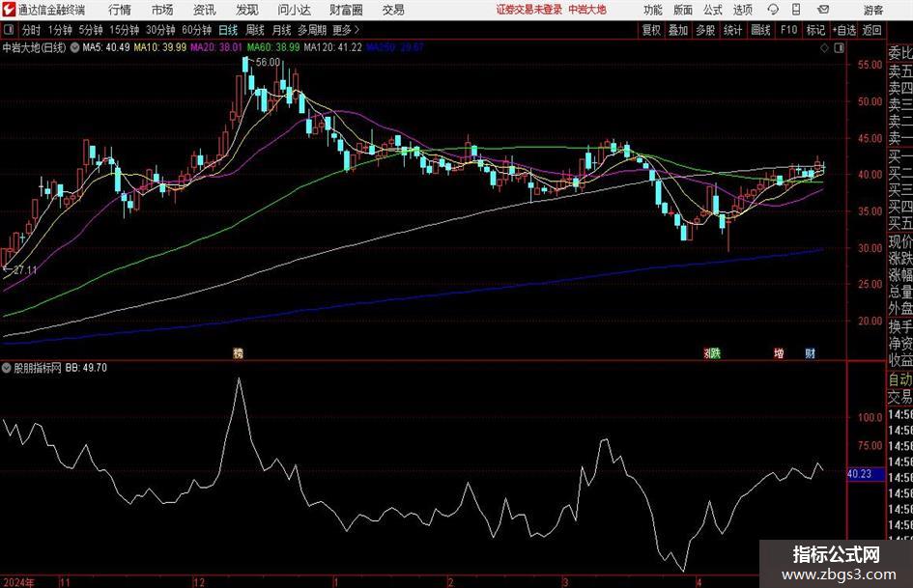Click the 证券交易未登录 login link
The image size is (913, 588).
(x=529, y=10)
